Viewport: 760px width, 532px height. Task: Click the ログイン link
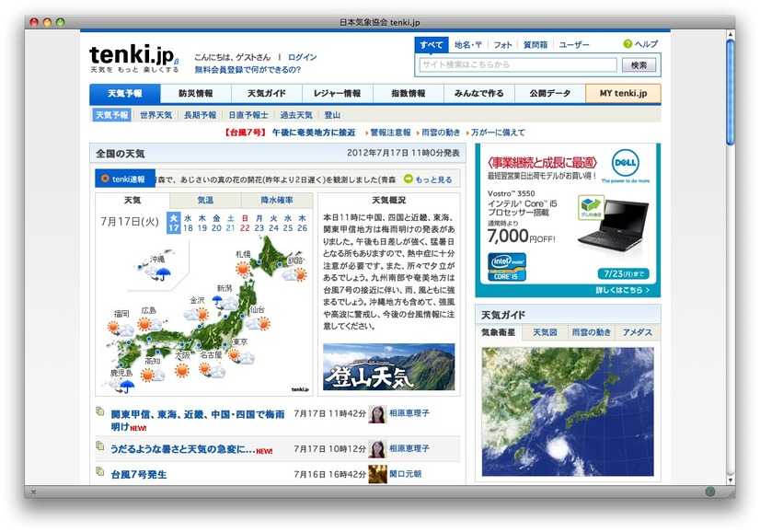pyautogui.click(x=302, y=57)
